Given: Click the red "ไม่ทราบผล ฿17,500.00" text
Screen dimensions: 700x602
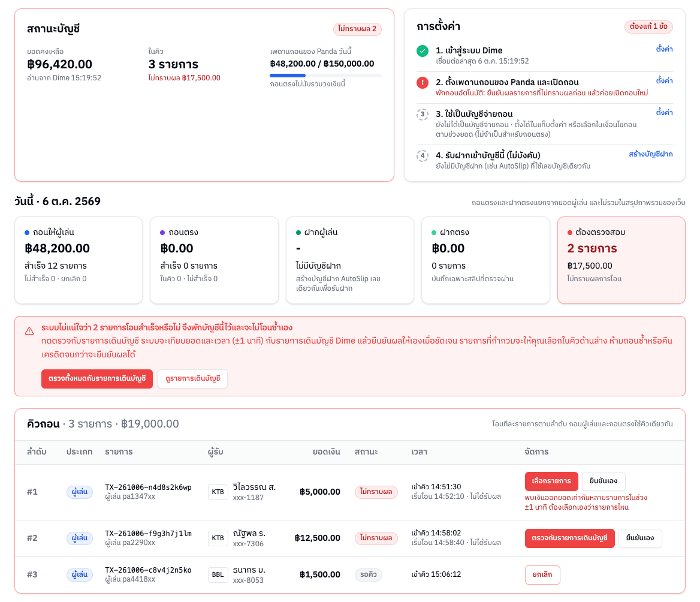Looking at the screenshot, I should point(185,78).
